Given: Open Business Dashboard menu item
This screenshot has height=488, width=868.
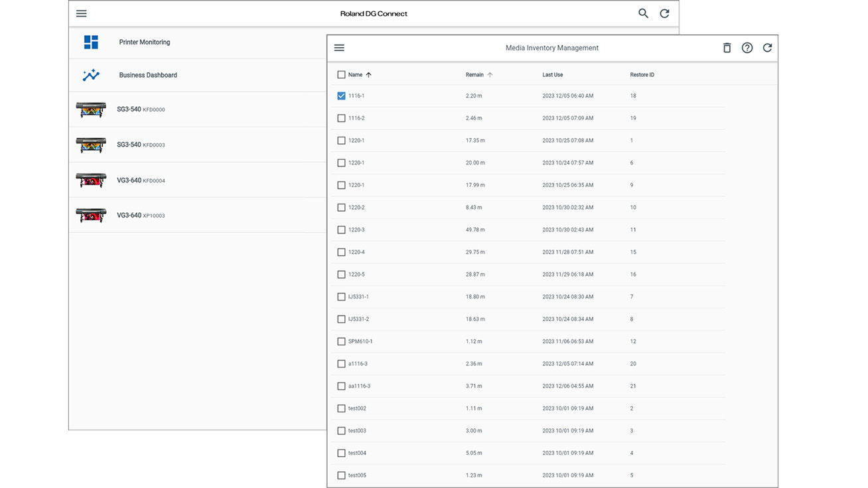Looking at the screenshot, I should click(148, 75).
